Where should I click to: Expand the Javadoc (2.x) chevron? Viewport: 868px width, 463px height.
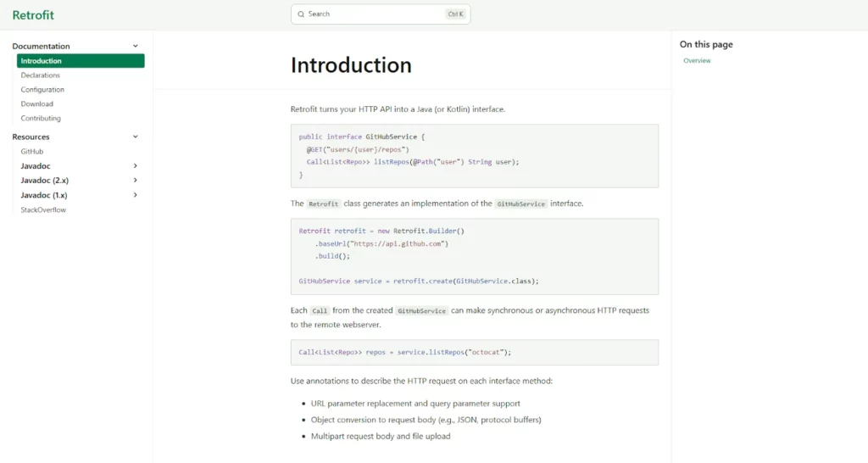coord(136,181)
